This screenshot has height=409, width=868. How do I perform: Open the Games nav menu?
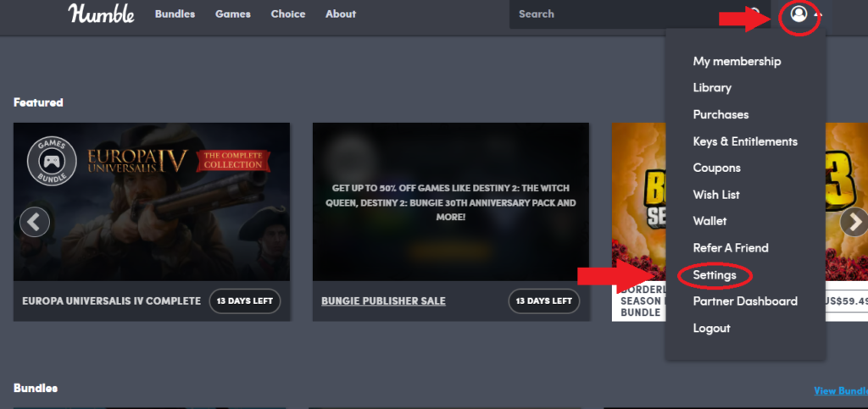233,14
